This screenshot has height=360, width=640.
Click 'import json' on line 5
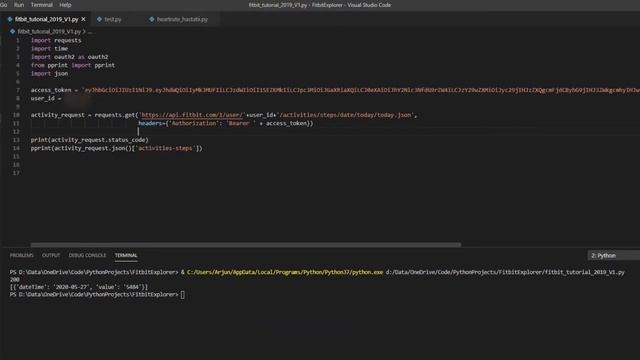[49, 73]
